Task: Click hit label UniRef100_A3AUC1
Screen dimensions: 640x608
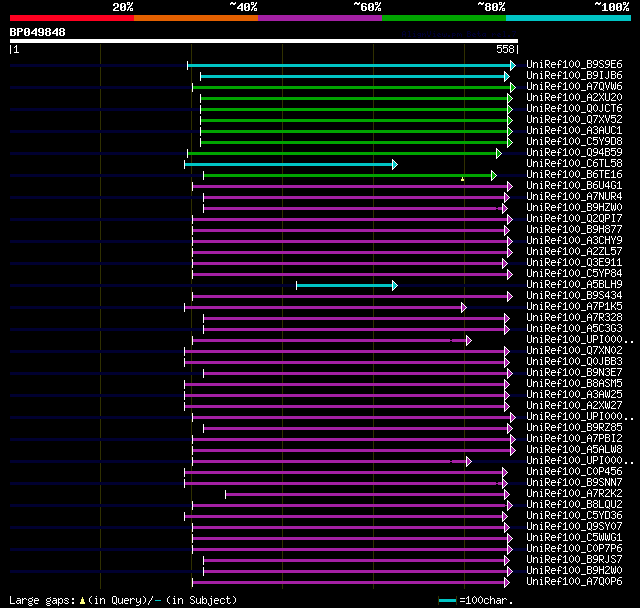Action: point(574,131)
